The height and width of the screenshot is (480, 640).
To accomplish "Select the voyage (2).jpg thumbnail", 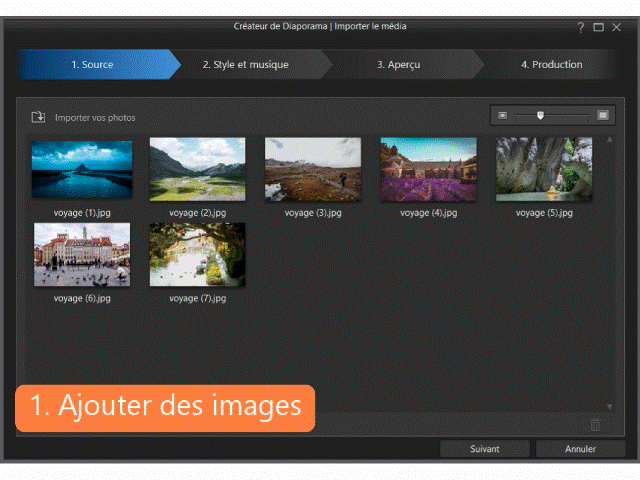I will tap(198, 169).
